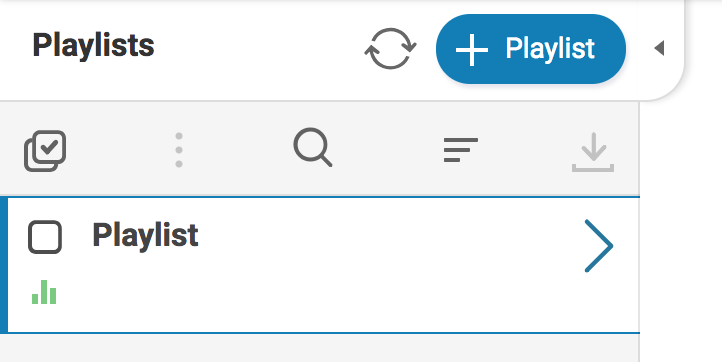The image size is (722, 362).
Task: Click the blank toolbar space between search and sort
Action: click(x=387, y=150)
